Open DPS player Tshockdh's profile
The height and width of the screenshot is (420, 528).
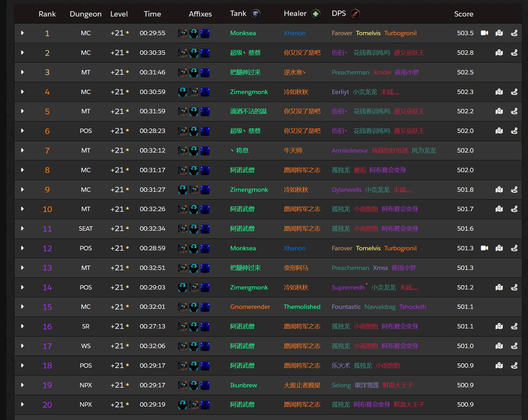pyautogui.click(x=413, y=307)
